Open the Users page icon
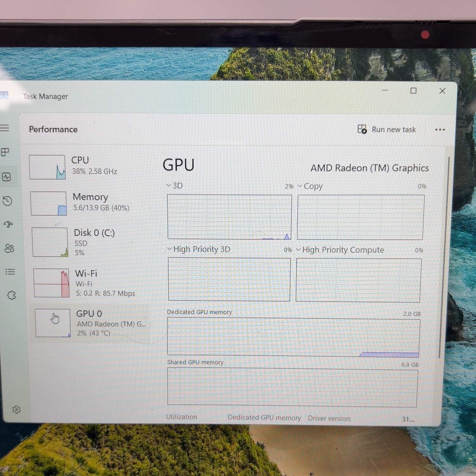The height and width of the screenshot is (476, 476). [x=9, y=248]
